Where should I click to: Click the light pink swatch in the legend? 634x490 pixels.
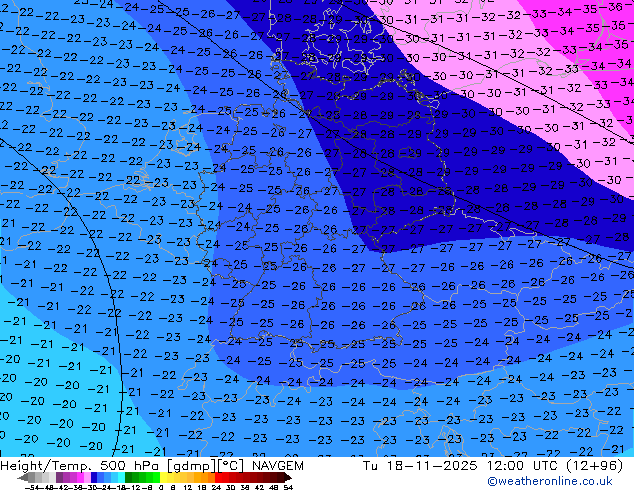pyautogui.click(x=87, y=477)
